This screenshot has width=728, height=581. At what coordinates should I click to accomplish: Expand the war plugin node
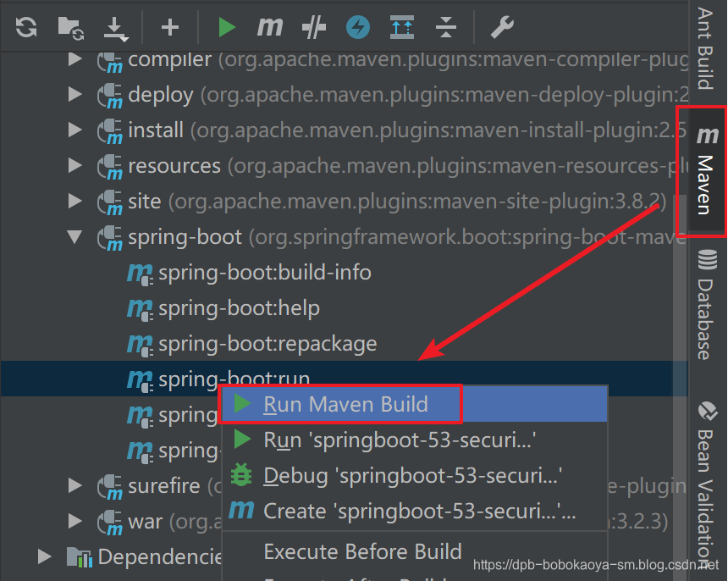click(74, 521)
